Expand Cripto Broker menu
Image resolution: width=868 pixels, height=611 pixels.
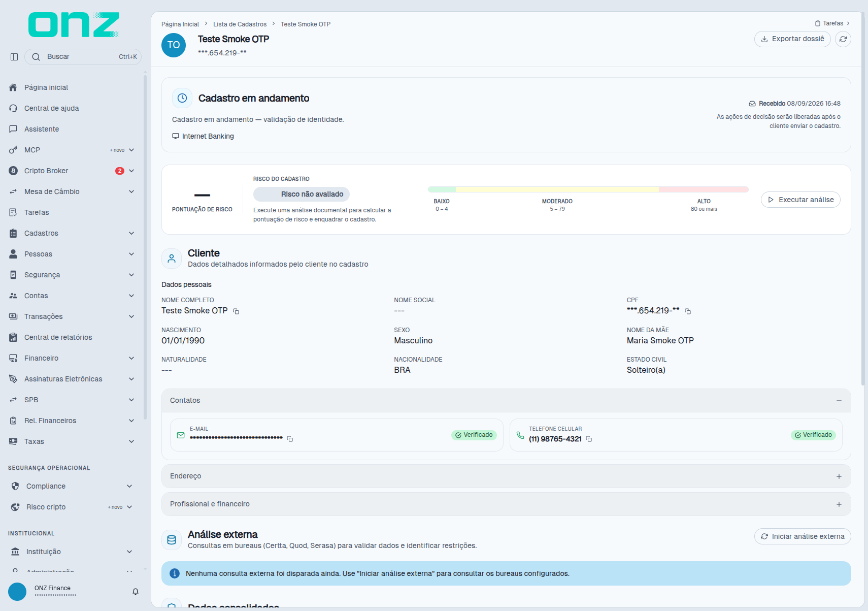131,171
